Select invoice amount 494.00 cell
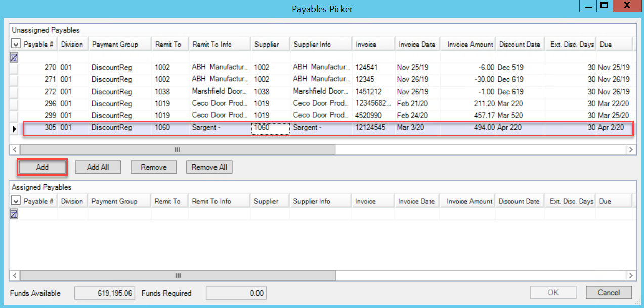 click(468, 128)
